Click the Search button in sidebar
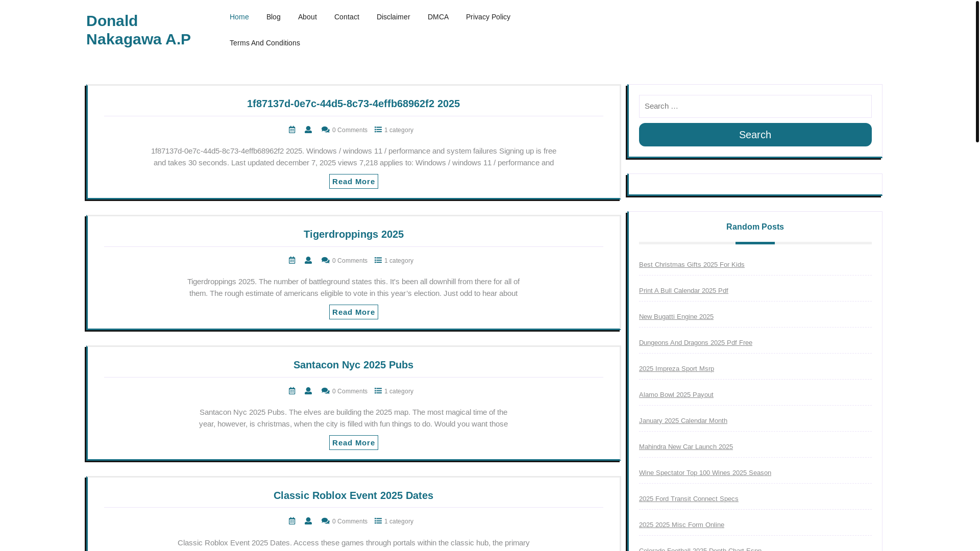980x551 pixels. (755, 135)
